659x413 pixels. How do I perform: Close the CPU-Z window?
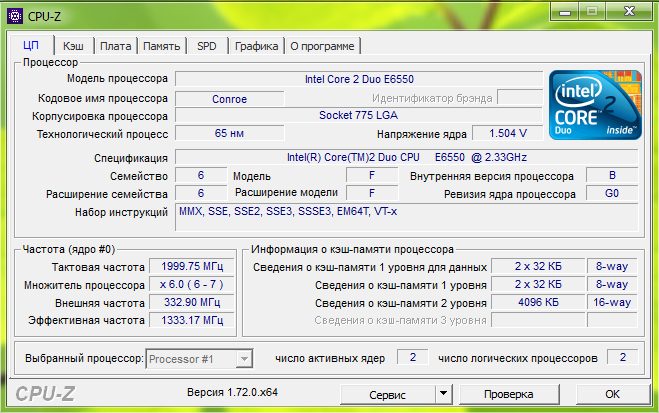pyautogui.click(x=629, y=11)
